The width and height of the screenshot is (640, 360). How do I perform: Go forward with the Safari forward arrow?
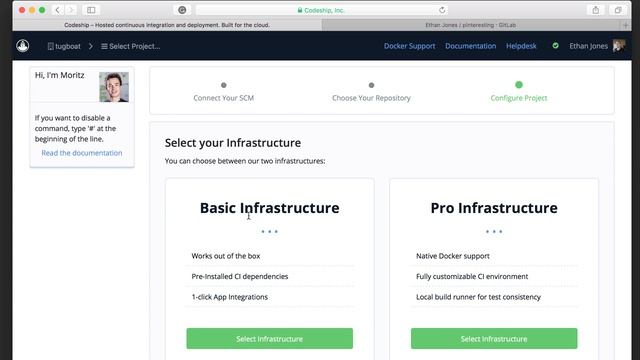(71, 10)
